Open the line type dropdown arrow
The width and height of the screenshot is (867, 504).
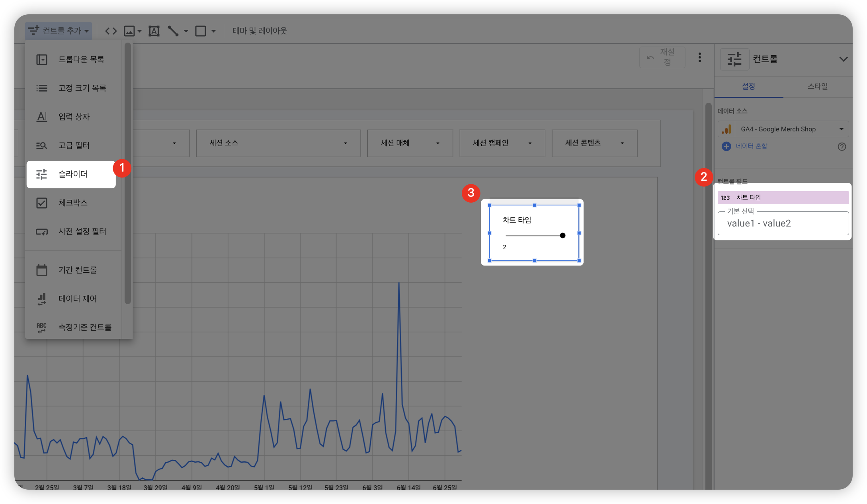coord(186,31)
